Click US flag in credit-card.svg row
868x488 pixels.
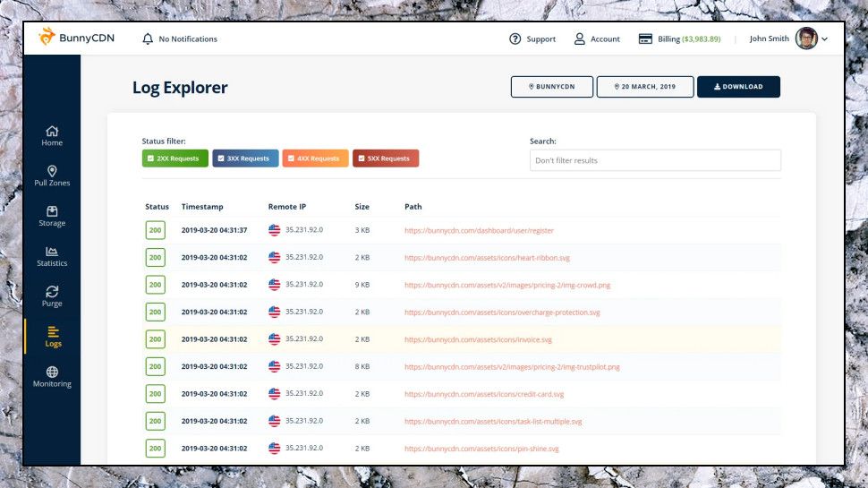click(275, 393)
